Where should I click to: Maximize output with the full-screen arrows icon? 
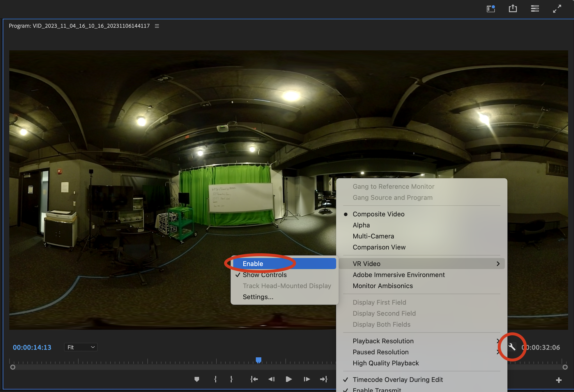[x=557, y=9]
